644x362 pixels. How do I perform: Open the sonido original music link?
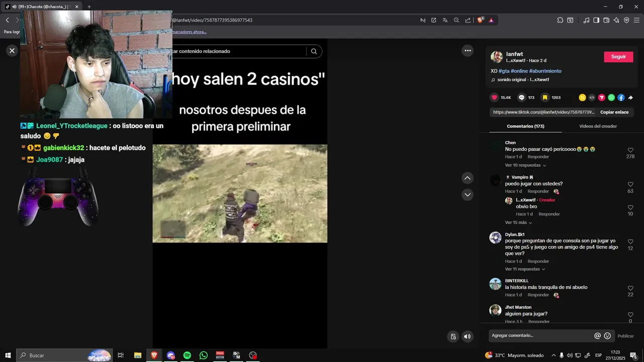pos(520,80)
